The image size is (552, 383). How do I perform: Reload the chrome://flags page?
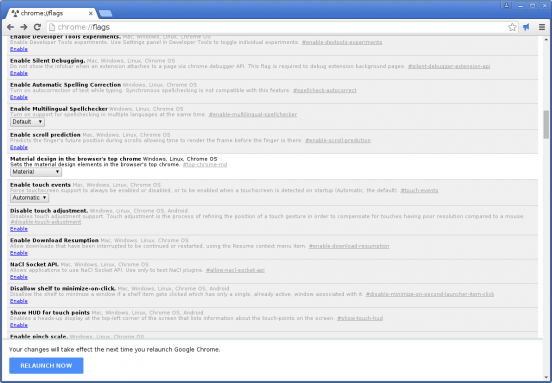click(37, 27)
